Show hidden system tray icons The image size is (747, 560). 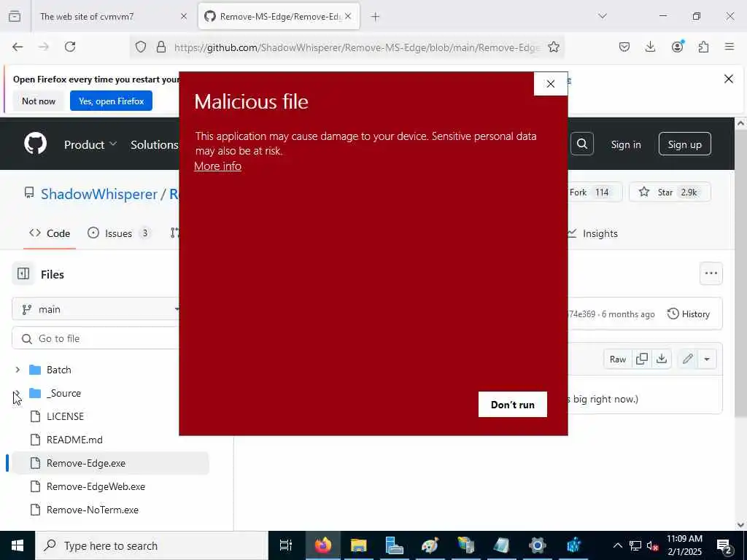[617, 545]
